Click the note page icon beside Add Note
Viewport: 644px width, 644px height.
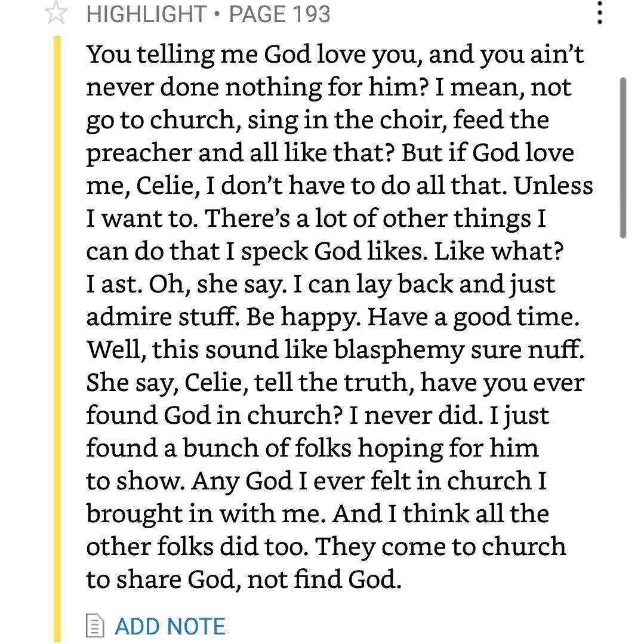(94, 626)
